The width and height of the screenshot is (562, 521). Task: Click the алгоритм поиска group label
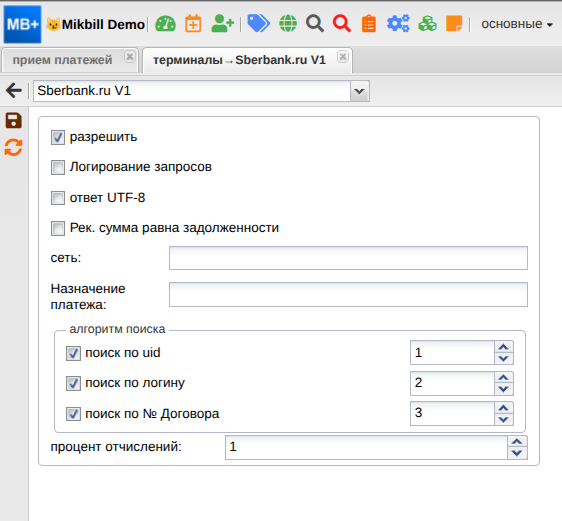coord(117,329)
